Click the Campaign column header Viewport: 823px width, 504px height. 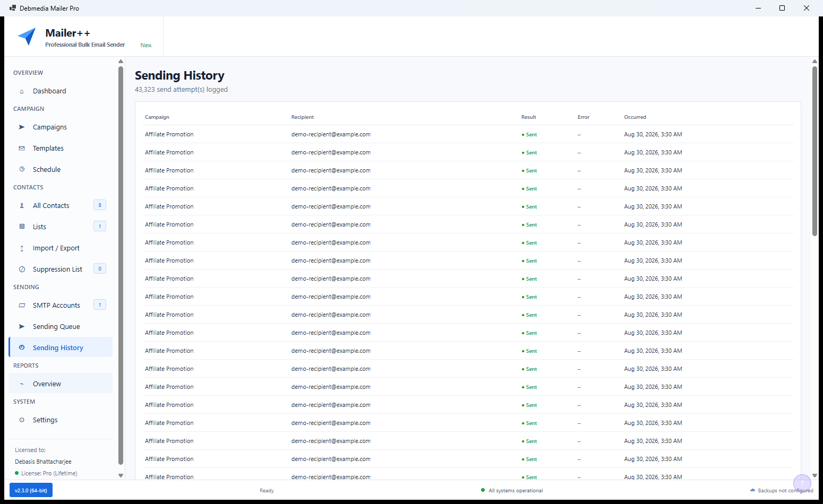157,117
